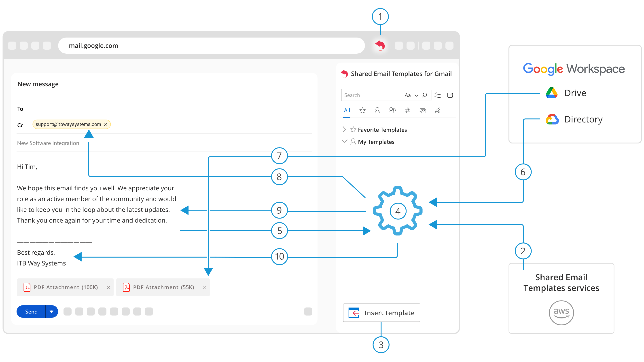The height and width of the screenshot is (362, 644).
Task: Click the browser address bar mail.google.com
Action: pos(211,45)
